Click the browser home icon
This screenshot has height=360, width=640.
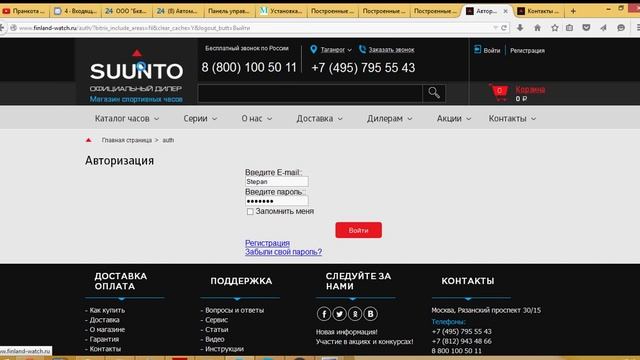click(x=537, y=28)
